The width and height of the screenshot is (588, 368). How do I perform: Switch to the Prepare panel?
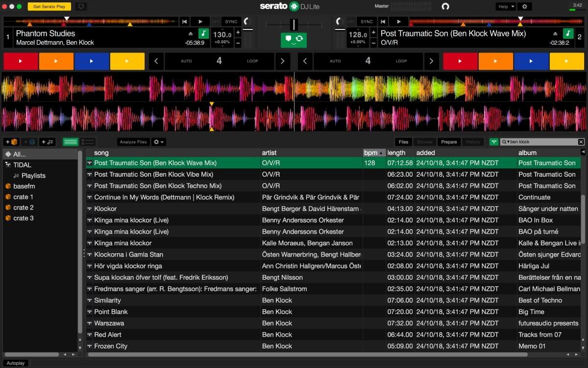tap(449, 142)
